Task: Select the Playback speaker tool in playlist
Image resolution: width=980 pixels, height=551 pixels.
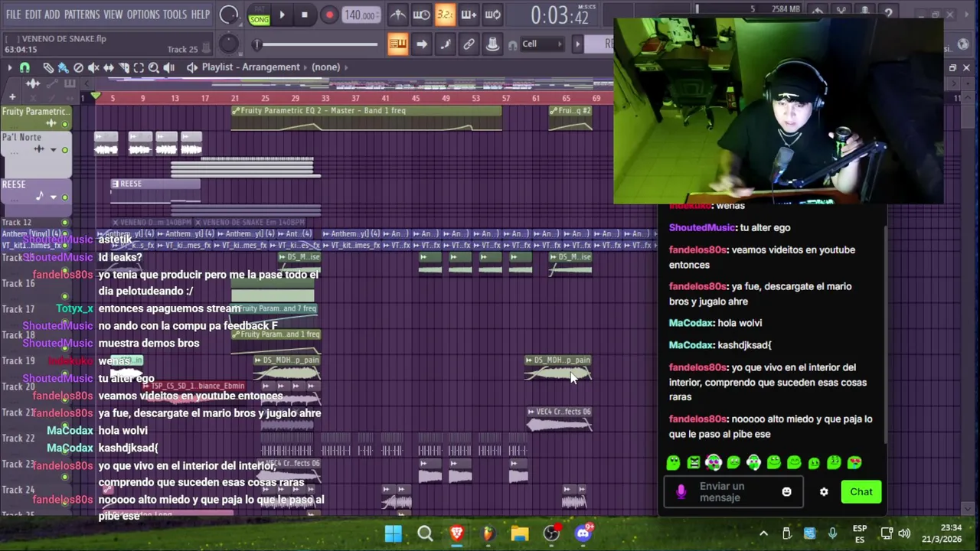Action: (168, 67)
